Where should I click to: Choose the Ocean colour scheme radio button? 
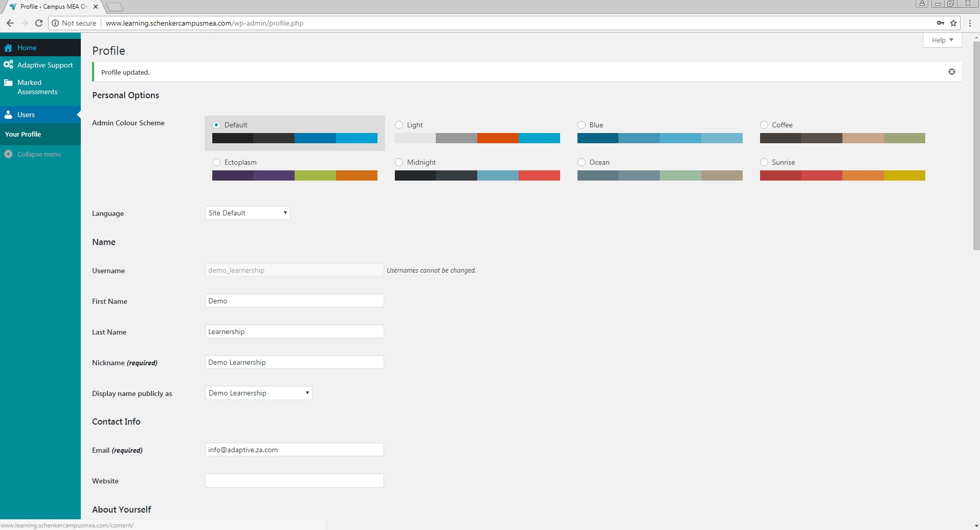click(582, 162)
